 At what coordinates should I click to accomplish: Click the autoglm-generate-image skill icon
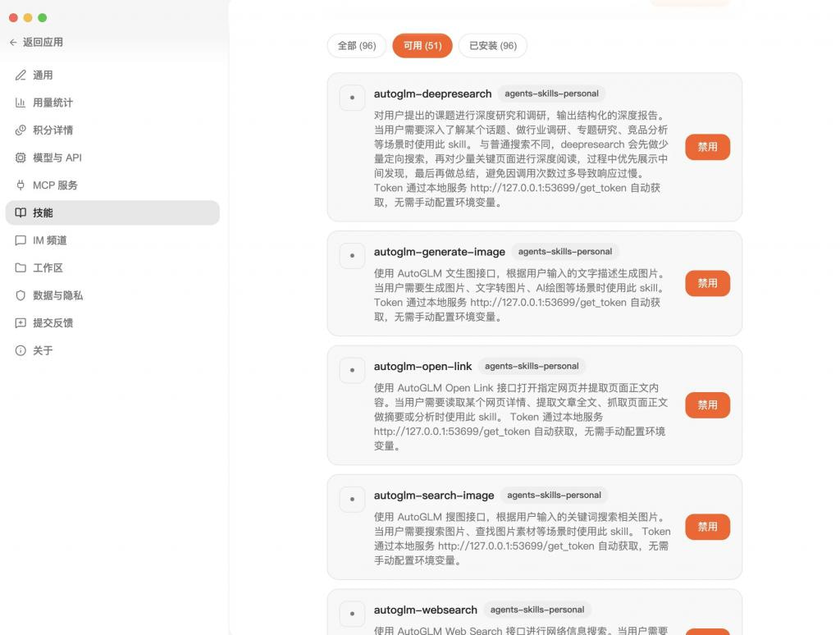[352, 256]
